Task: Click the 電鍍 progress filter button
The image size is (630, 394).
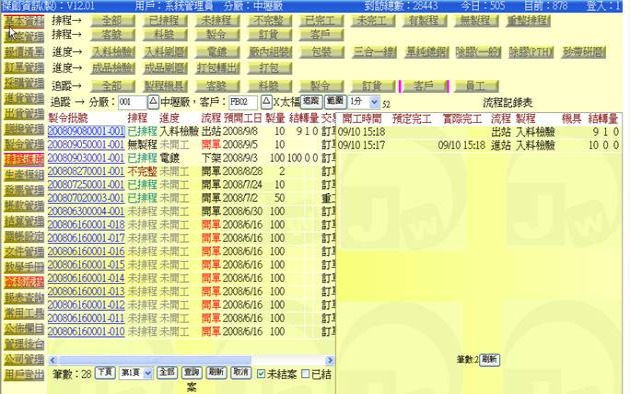Action: (x=217, y=52)
